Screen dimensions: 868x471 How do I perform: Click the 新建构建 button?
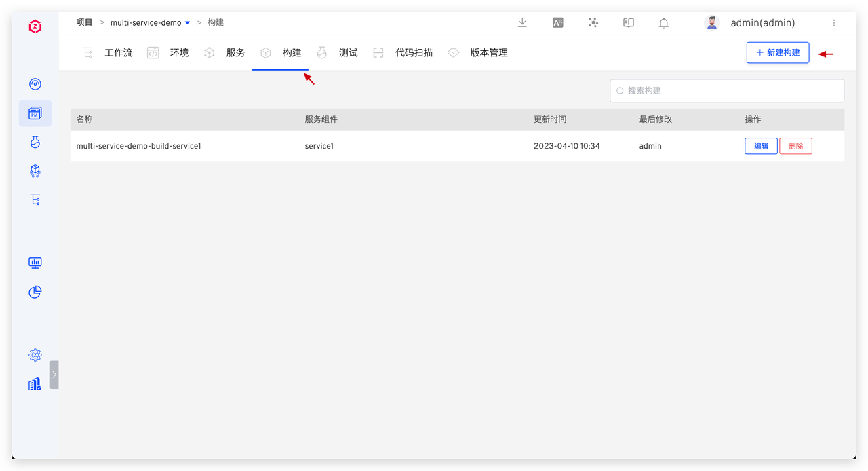point(778,53)
